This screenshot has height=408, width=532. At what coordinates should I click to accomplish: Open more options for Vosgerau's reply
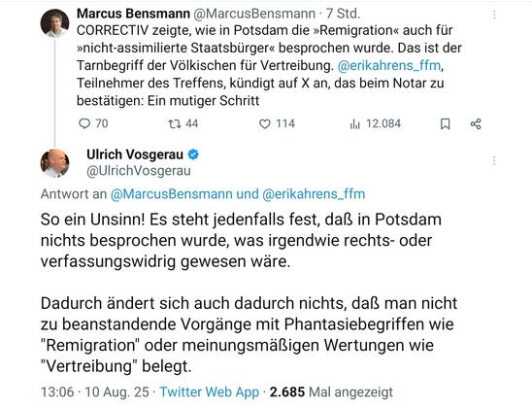(494, 160)
